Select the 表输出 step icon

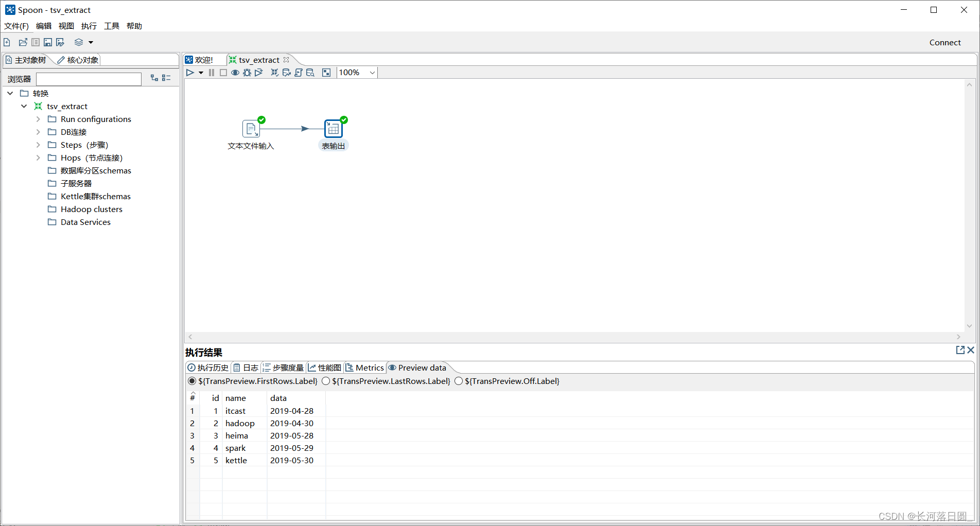click(x=334, y=129)
